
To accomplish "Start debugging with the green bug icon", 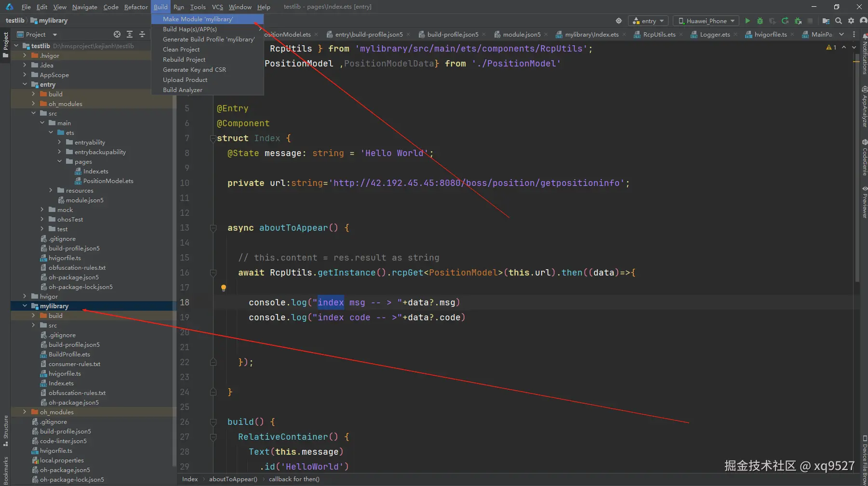I will click(760, 21).
